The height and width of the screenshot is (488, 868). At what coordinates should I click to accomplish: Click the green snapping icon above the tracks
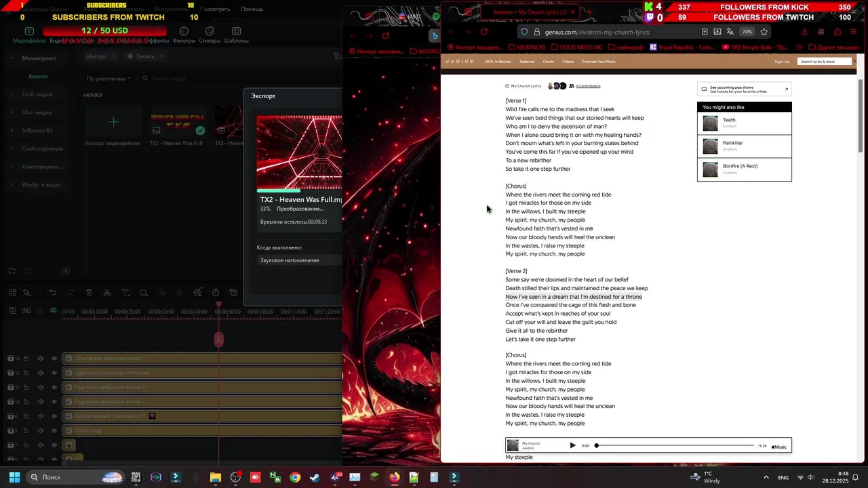pyautogui.click(x=54, y=310)
